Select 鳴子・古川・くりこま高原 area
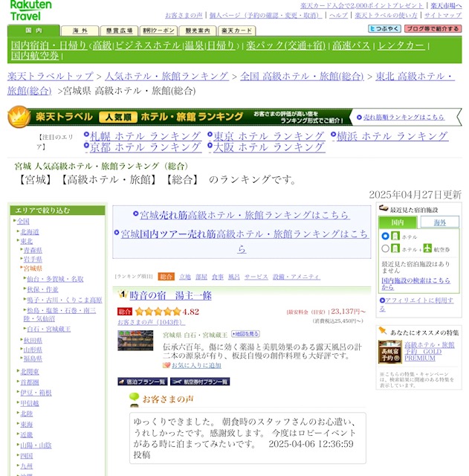 tap(65, 300)
